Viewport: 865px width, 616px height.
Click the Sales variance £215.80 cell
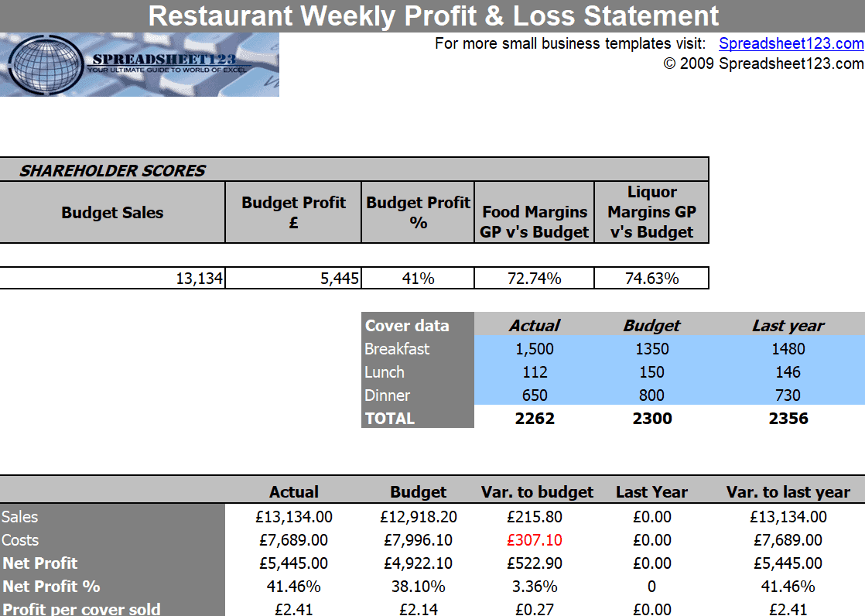[x=535, y=517]
